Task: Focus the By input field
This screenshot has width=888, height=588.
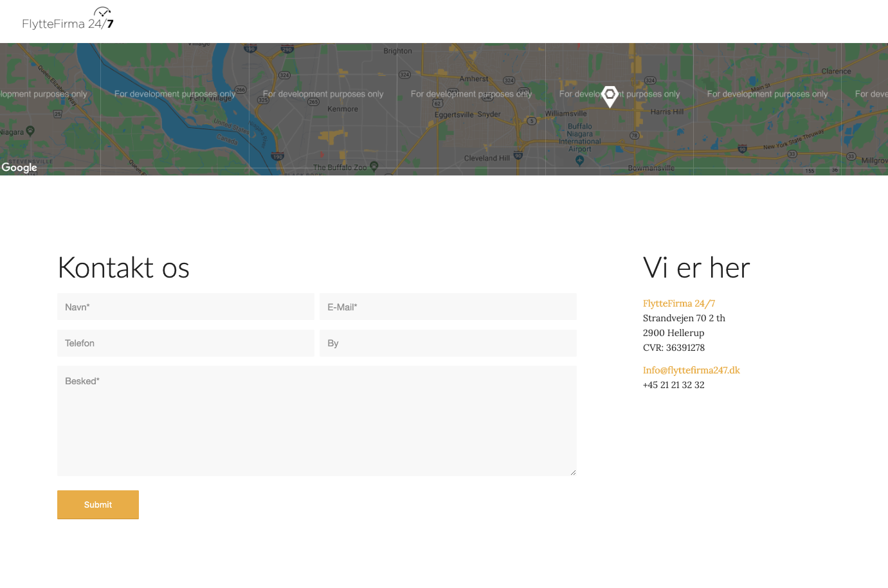Action: (448, 343)
